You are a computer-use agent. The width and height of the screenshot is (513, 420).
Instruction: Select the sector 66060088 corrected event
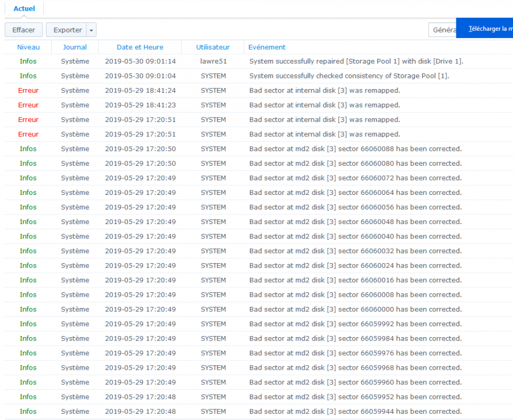pyautogui.click(x=259, y=149)
